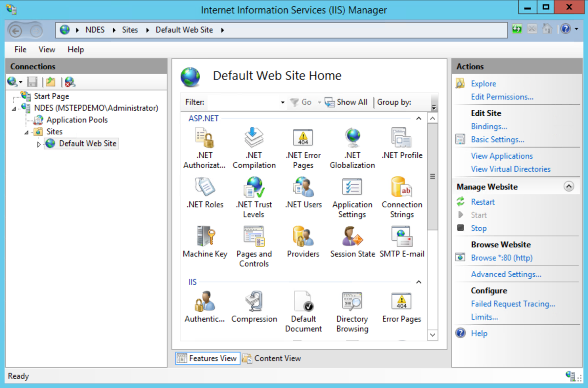Expand breadcrumb arrow after Default Web Site
The image size is (588, 388).
[223, 30]
